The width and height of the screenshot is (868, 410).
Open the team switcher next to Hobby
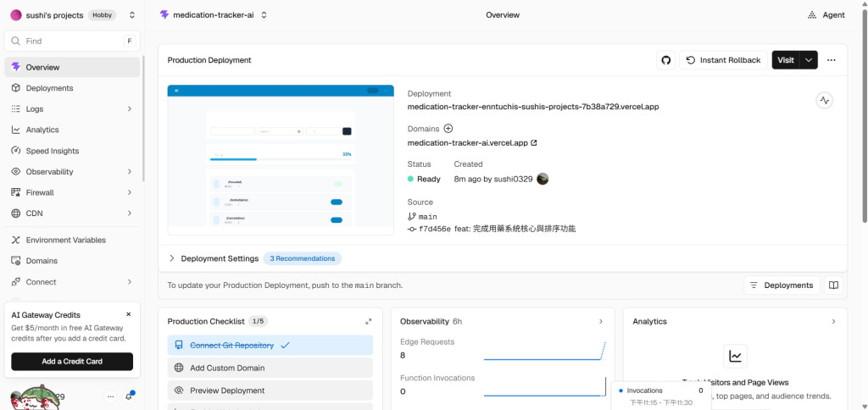point(132,15)
